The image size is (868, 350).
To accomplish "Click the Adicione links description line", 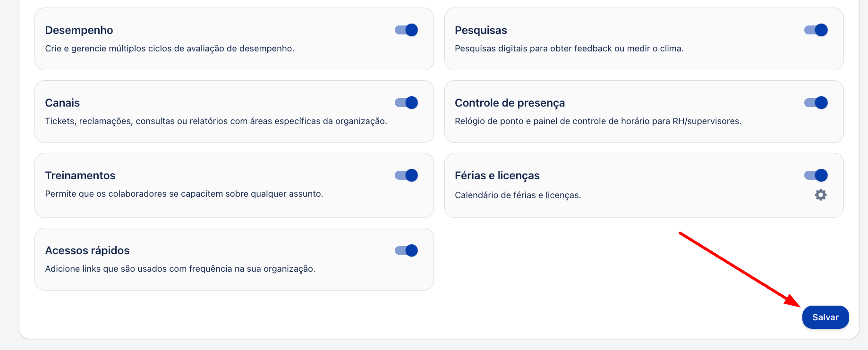I will (x=180, y=269).
